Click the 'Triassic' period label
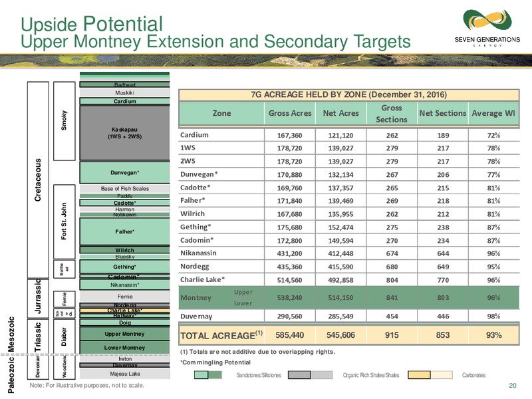Screen dimensions: 532x399 click(38, 337)
